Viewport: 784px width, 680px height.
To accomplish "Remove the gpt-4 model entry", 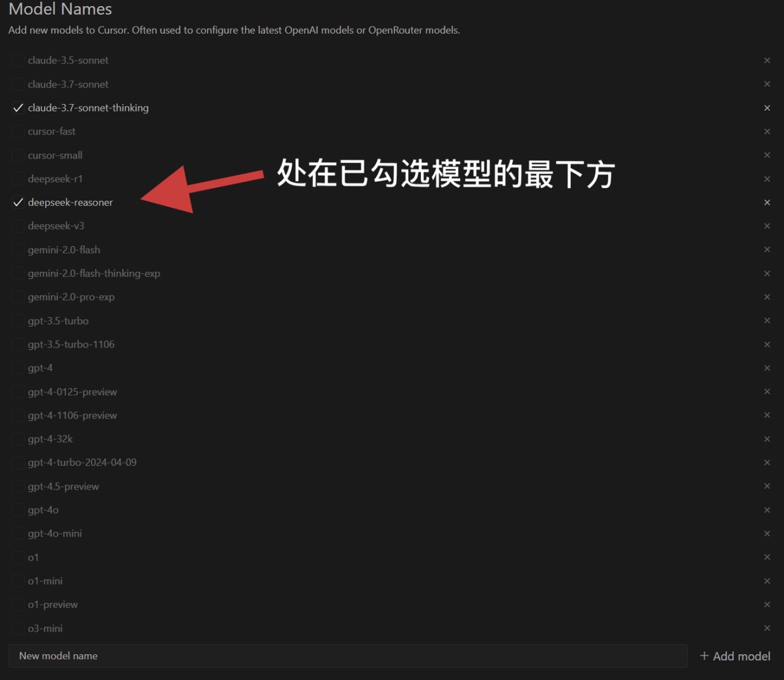I will click(x=767, y=368).
